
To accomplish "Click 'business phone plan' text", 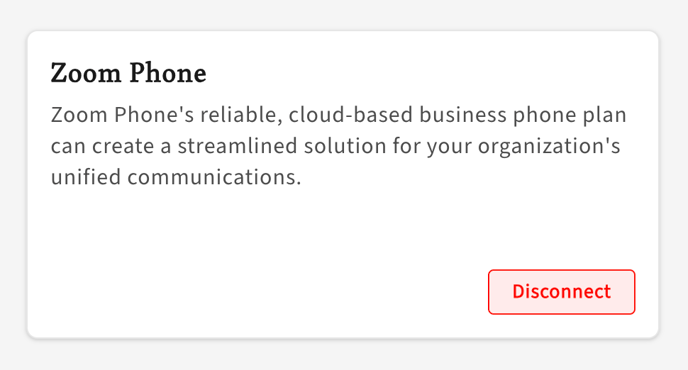I will (523, 116).
